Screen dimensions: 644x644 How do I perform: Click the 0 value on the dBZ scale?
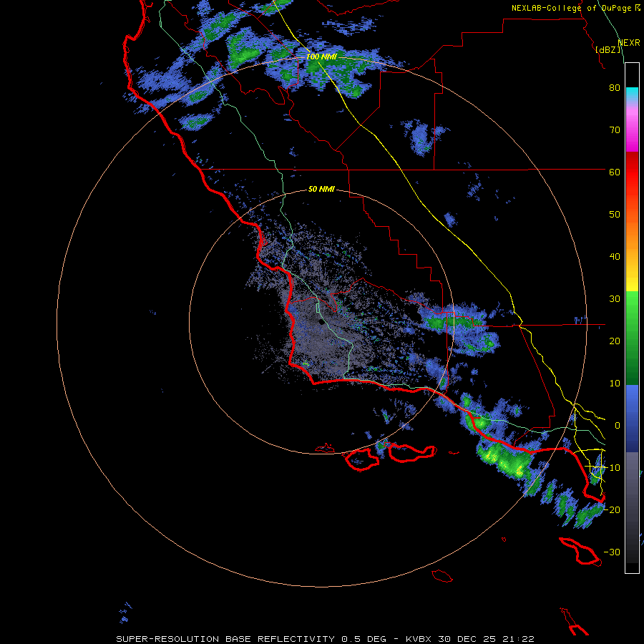coord(617,426)
